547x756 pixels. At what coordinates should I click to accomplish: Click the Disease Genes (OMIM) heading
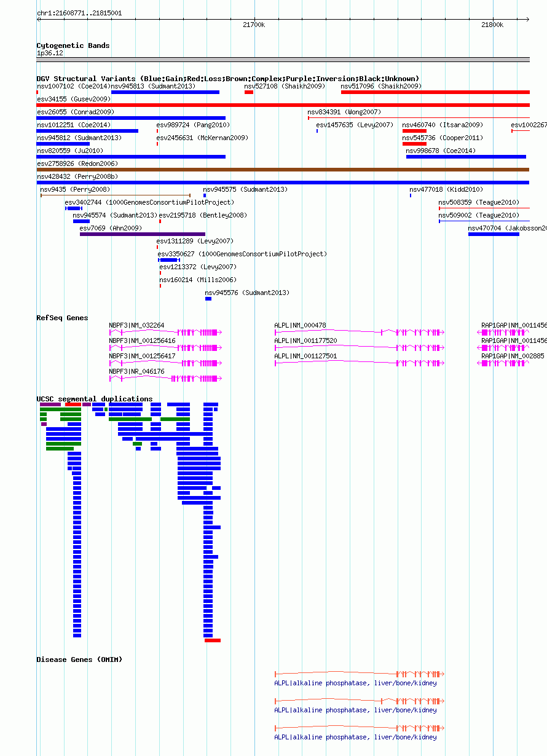[x=79, y=660]
